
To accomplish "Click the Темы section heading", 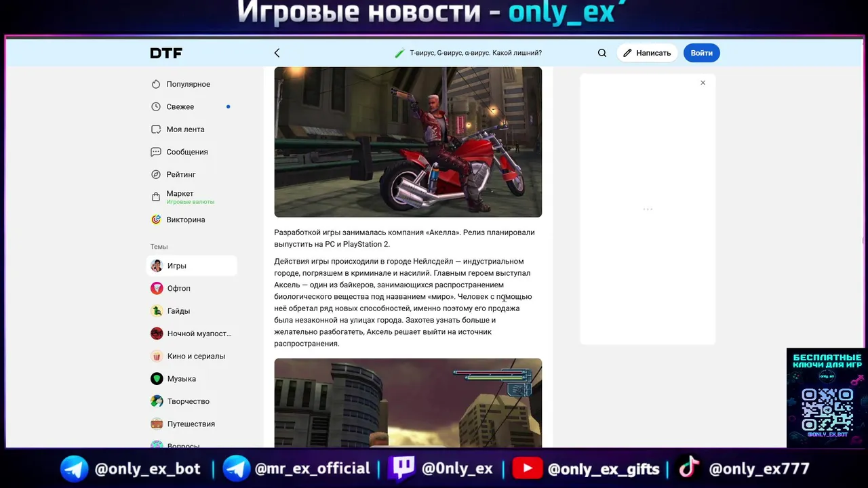I will pos(159,247).
